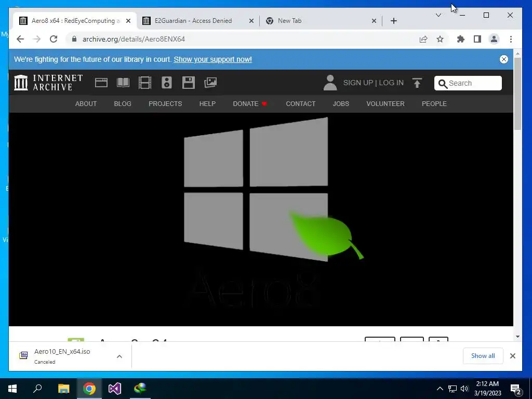532x399 pixels.
Task: Click the user avatar icon
Action: (x=330, y=83)
